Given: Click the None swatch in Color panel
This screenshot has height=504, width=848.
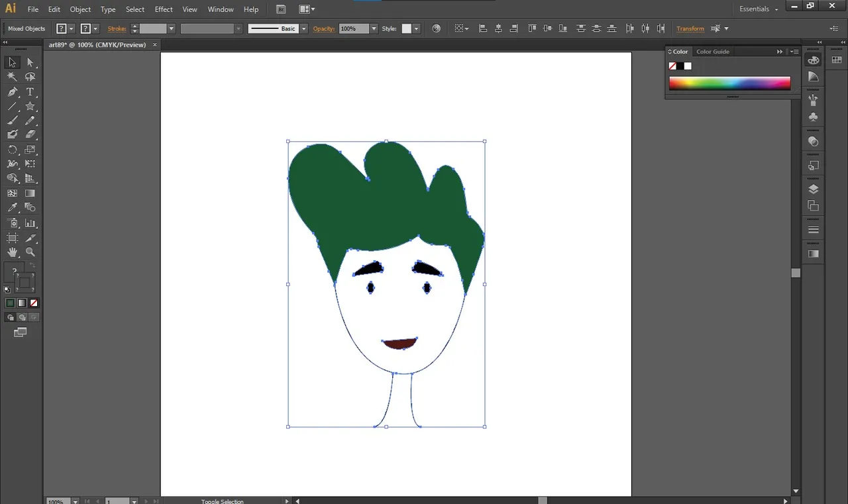Looking at the screenshot, I should click(x=672, y=66).
